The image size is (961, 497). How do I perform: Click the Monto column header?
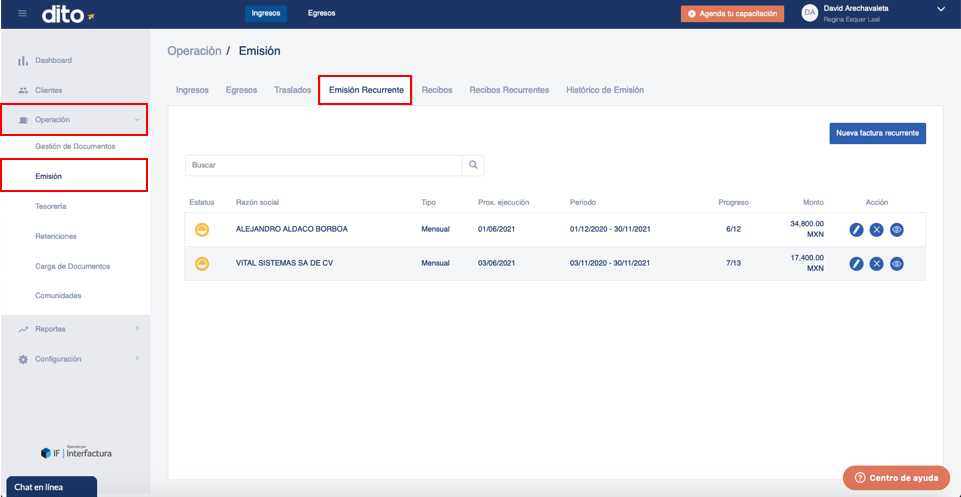(813, 202)
